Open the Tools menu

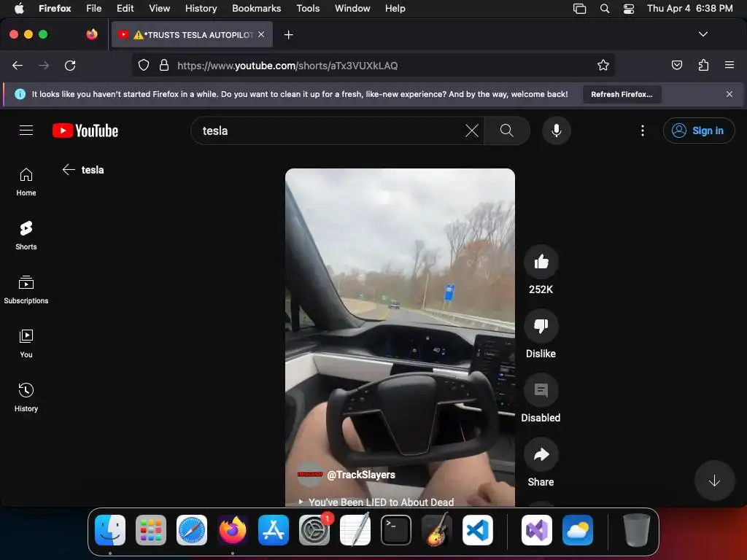308,9
